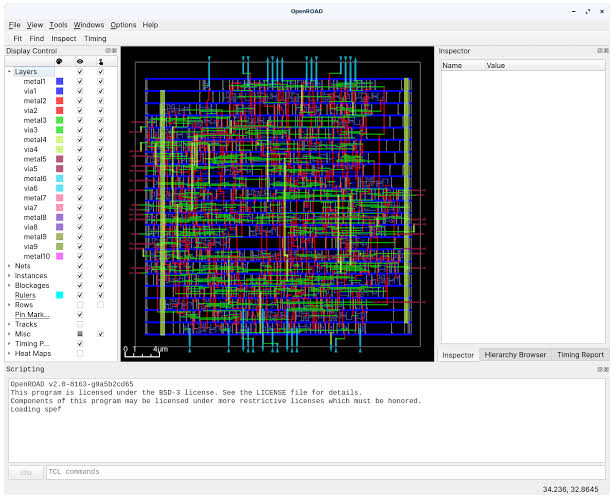Expand the Blockages group
Viewport: 614px width, 499px height.
9,286
